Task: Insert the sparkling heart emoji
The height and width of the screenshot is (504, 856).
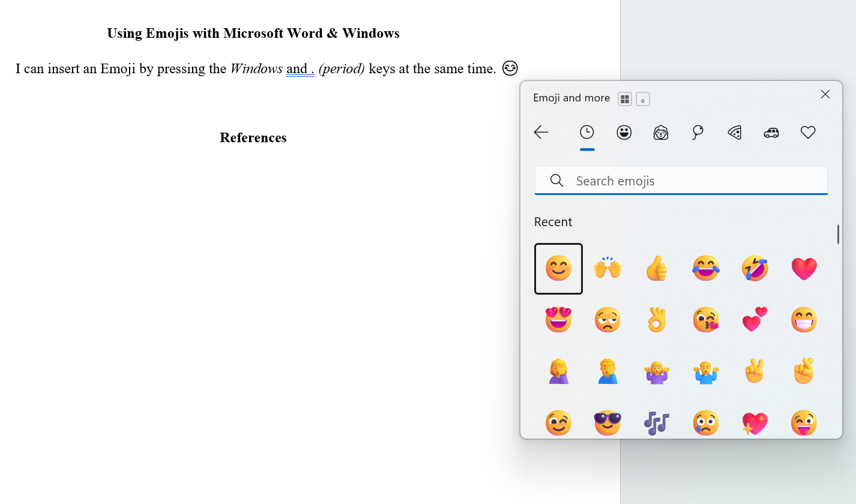Action: click(x=755, y=423)
